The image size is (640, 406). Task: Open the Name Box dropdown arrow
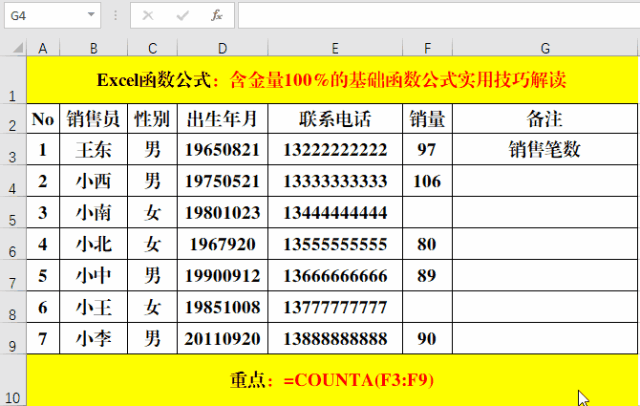(x=91, y=15)
